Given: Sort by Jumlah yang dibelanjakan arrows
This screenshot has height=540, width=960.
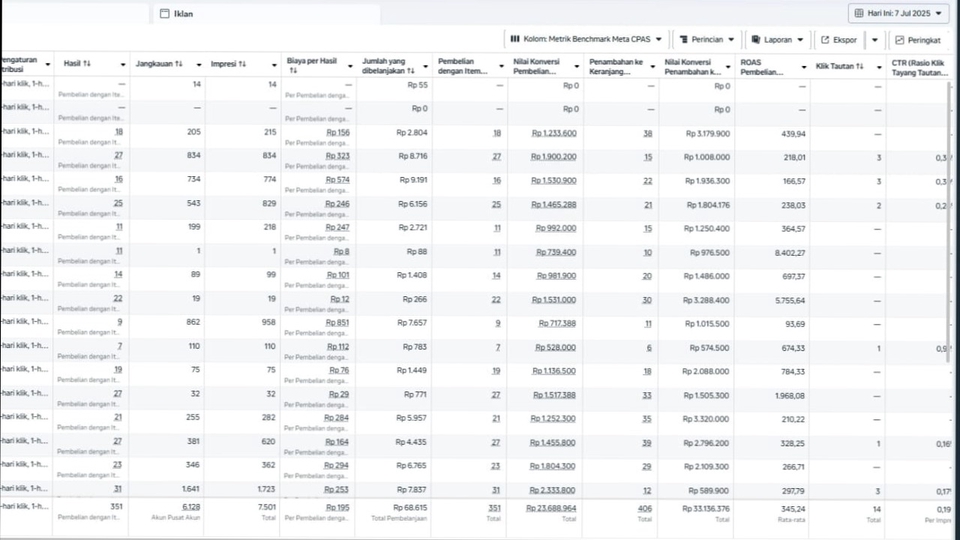Looking at the screenshot, I should pos(410,71).
